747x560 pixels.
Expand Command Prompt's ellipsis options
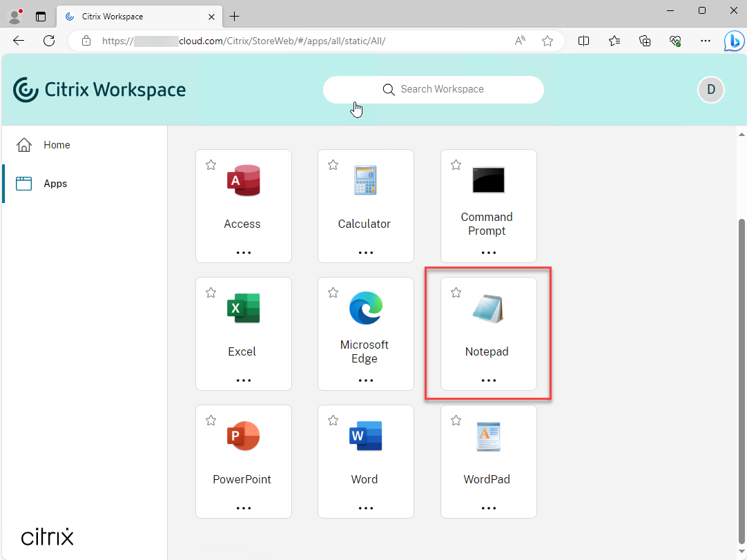coord(488,253)
